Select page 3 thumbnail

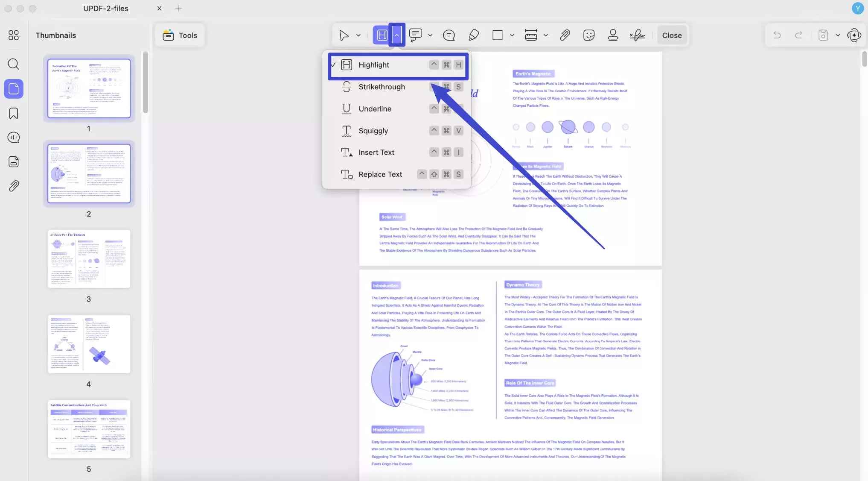(x=89, y=259)
